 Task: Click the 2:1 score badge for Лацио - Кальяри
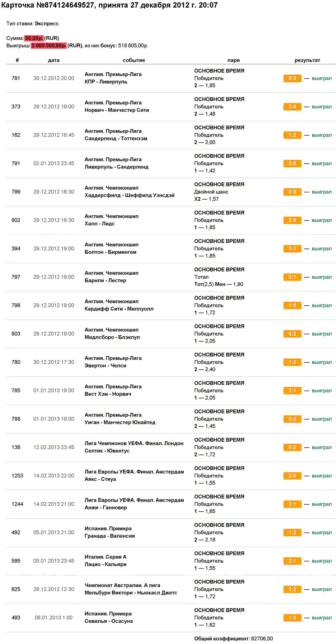(292, 561)
